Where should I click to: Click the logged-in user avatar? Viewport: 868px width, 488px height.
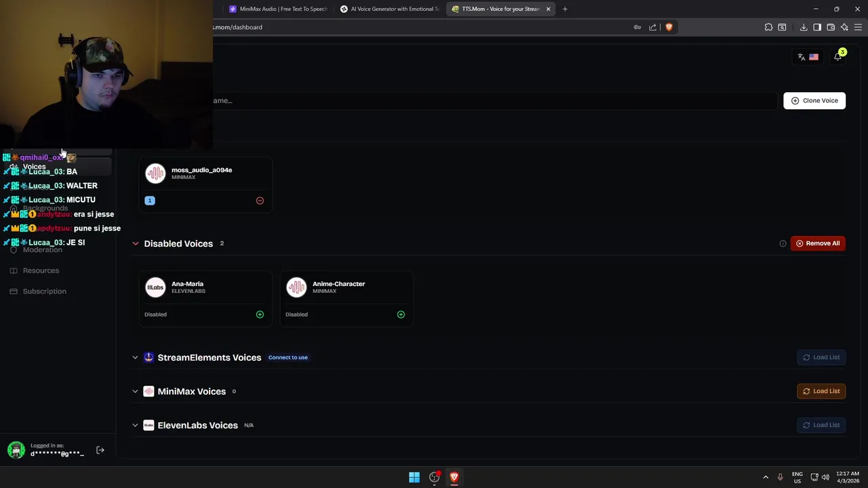coord(16,449)
